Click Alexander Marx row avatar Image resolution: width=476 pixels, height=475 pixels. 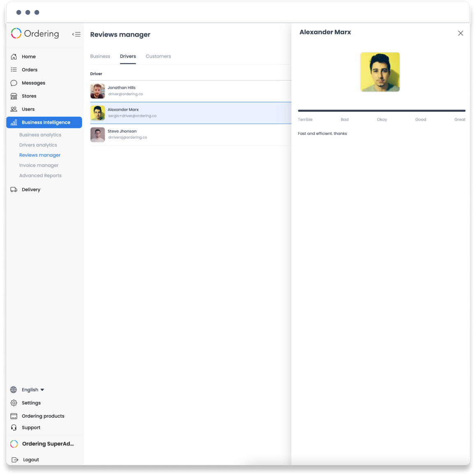pos(97,113)
